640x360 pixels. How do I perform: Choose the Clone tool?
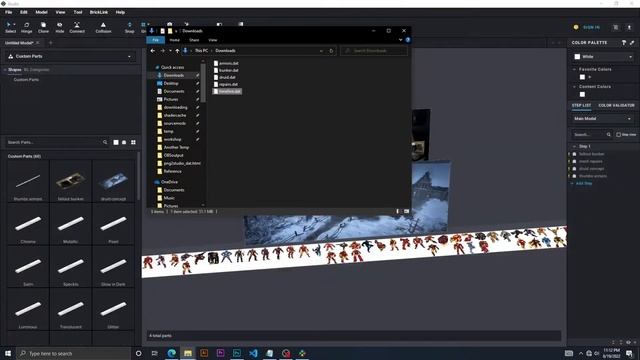tap(43, 27)
